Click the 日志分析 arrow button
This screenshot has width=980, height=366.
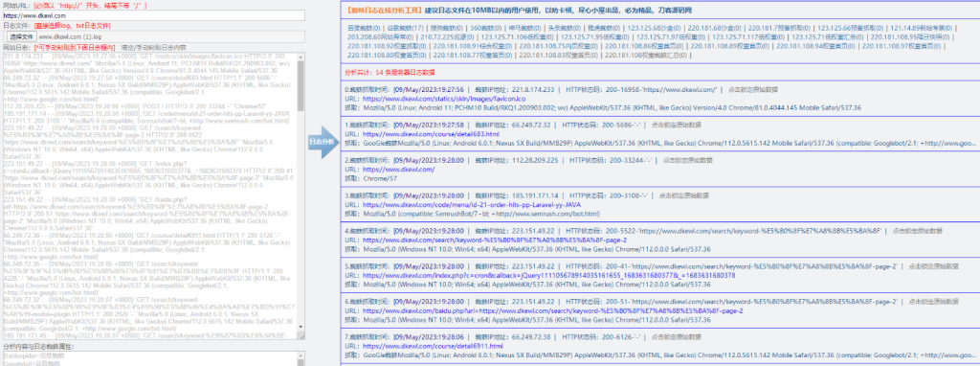(323, 142)
